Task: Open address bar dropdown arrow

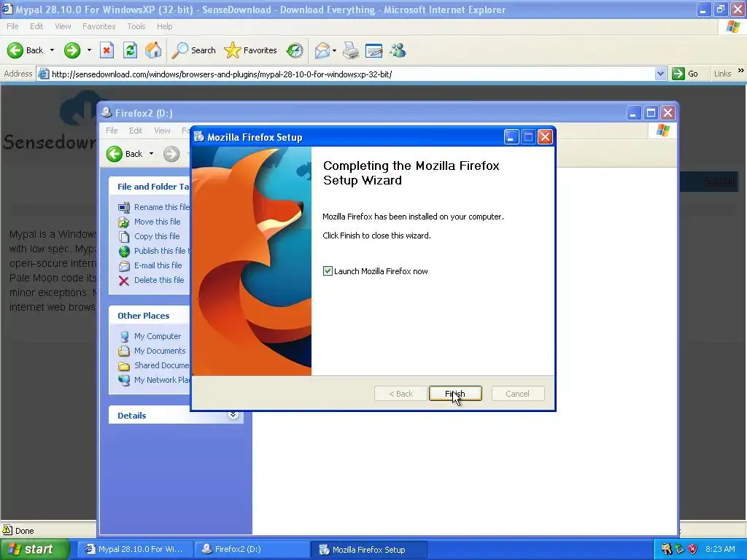Action: tap(660, 74)
